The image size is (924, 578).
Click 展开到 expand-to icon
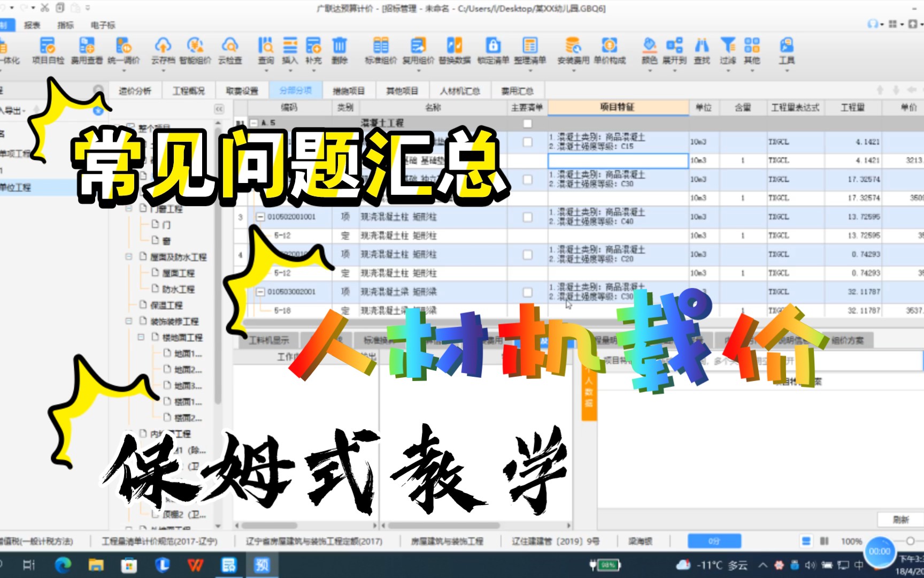[x=674, y=45]
